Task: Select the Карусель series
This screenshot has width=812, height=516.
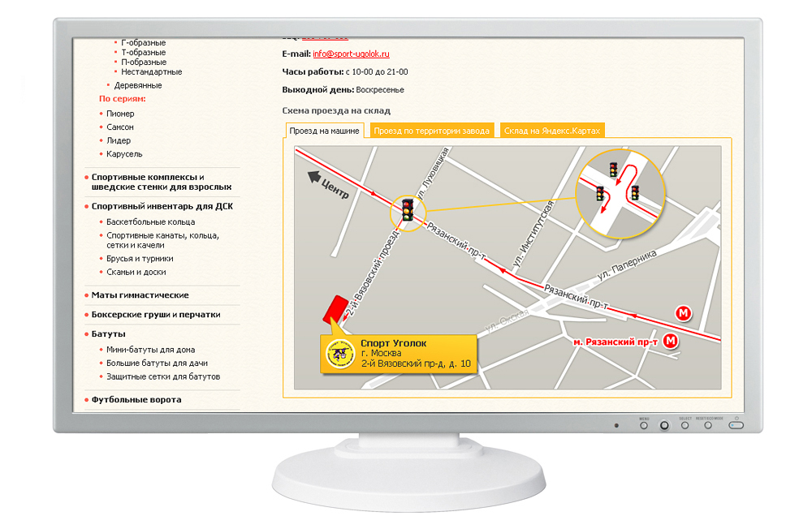Action: pyautogui.click(x=124, y=154)
